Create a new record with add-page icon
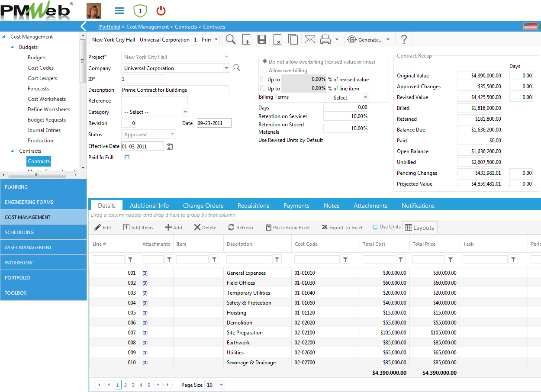The image size is (541, 392). pyautogui.click(x=246, y=39)
